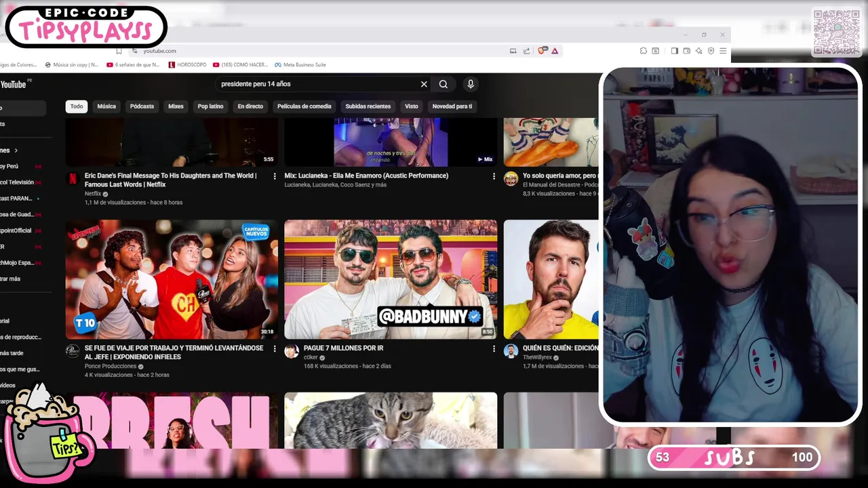This screenshot has width=868, height=488.
Task: Play the TheWillyrex Quién es Quién thumbnail
Action: coord(551,279)
